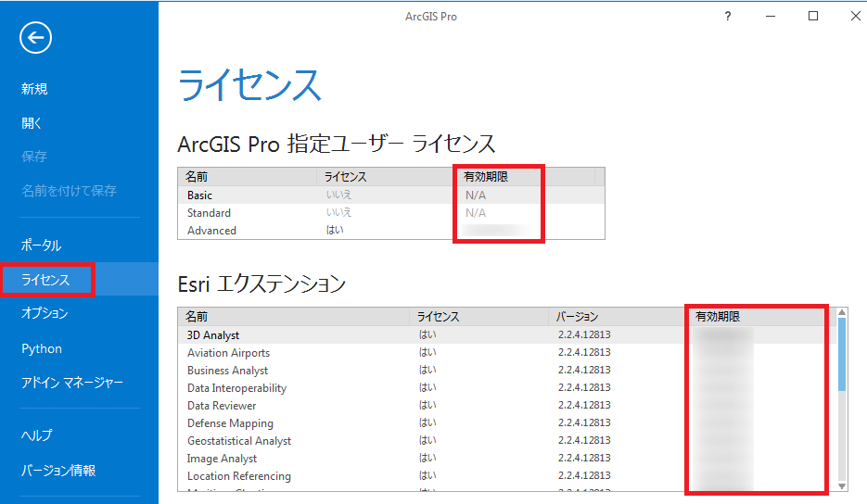Screen dimensions: 867x504
Task: Click scrollbar down arrow in extensions list
Action: point(842,485)
